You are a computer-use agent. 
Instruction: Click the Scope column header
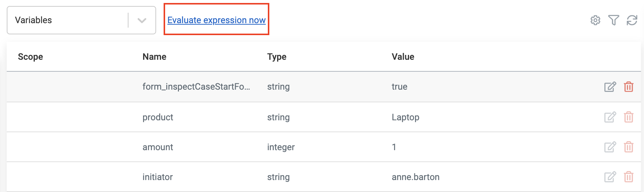click(x=30, y=57)
